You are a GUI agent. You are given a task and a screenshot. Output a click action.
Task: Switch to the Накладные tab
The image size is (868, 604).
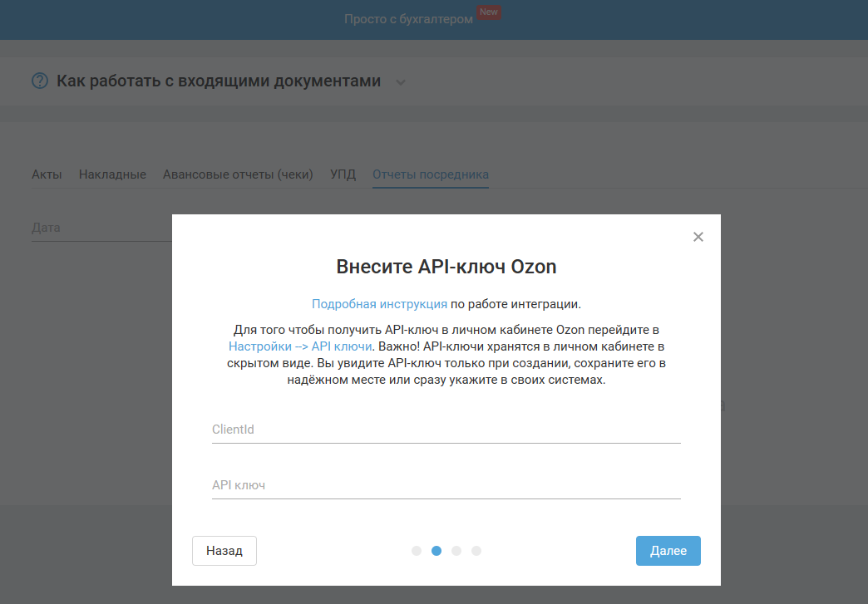[112, 174]
